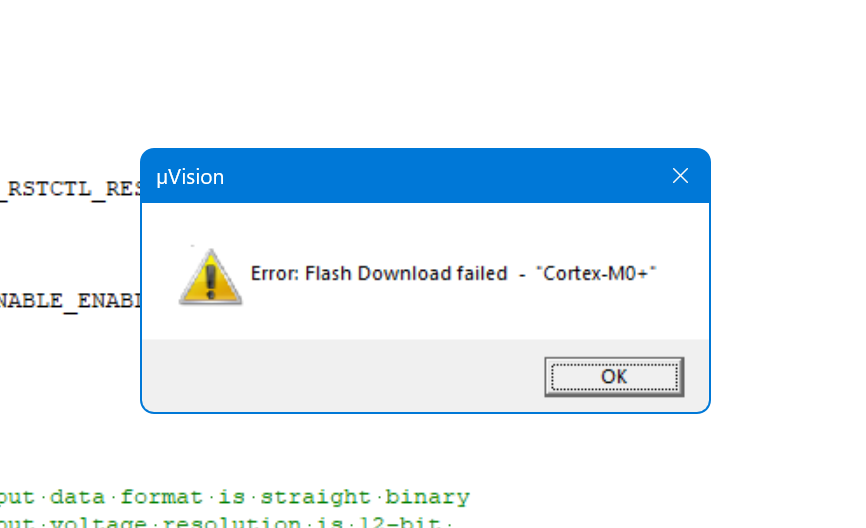Click the _RSTCTL_RES code text behind the dialog

click(x=71, y=189)
